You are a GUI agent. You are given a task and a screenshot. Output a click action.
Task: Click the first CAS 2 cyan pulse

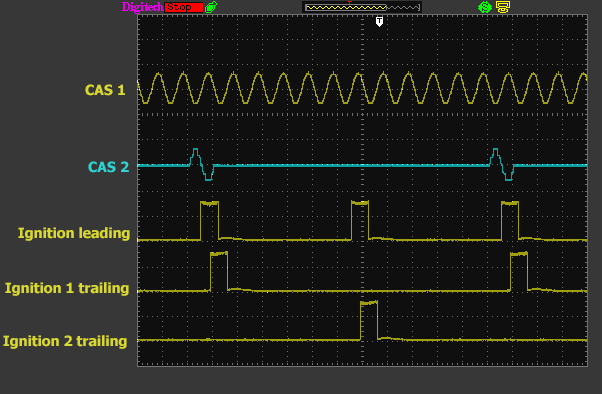click(202, 164)
